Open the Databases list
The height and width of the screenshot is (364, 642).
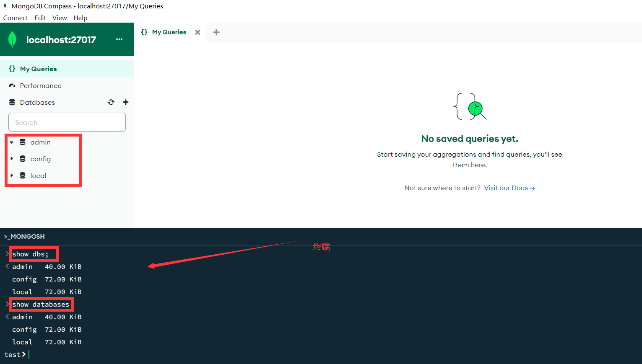tap(37, 102)
